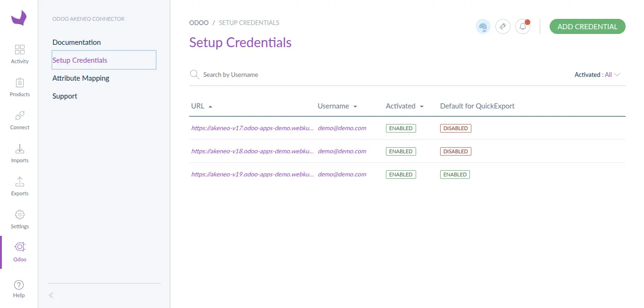This screenshot has height=308, width=644.
Task: Click the announcements megaphone icon
Action: 502,26
